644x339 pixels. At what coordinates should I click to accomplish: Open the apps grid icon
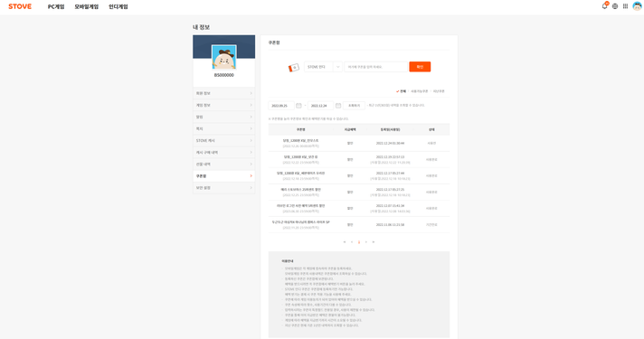click(x=625, y=6)
